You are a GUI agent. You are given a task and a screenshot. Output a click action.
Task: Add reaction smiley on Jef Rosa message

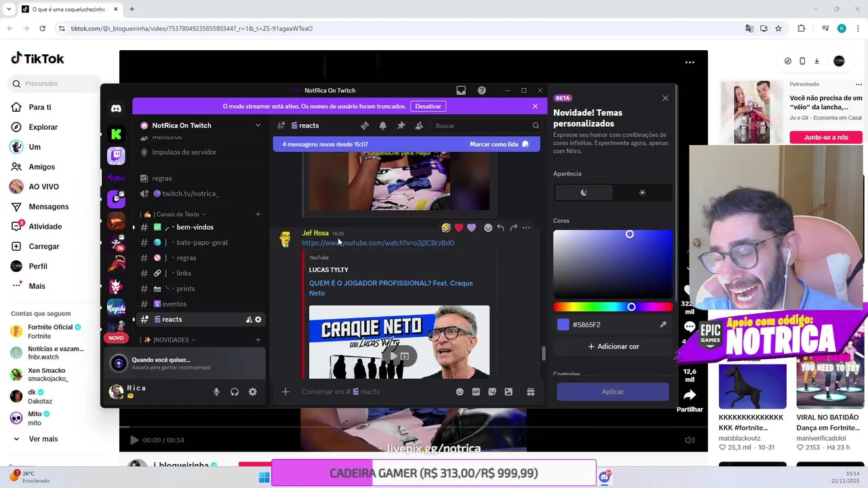pos(488,228)
